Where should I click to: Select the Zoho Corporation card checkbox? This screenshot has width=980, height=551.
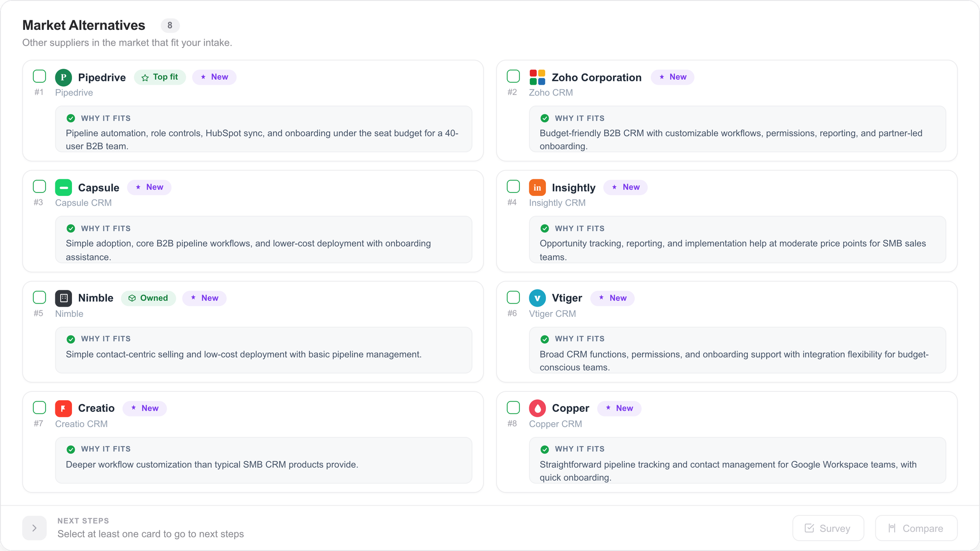tap(513, 76)
